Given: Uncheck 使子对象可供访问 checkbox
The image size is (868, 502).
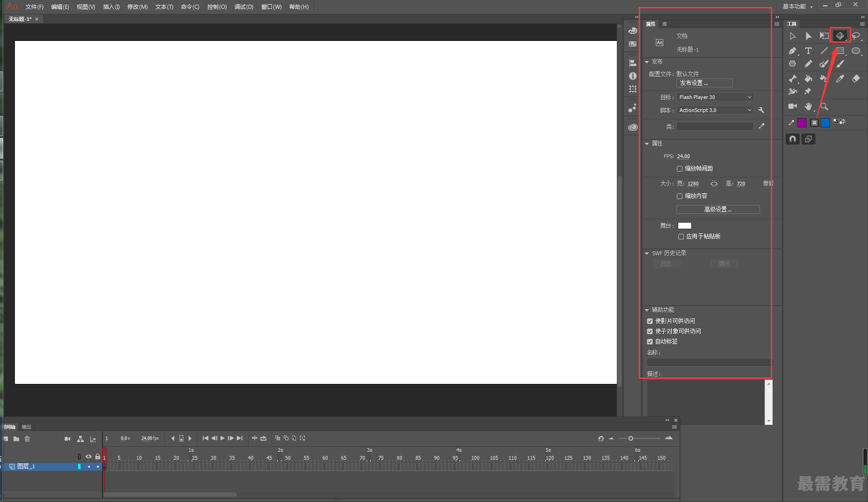Looking at the screenshot, I should pyautogui.click(x=650, y=331).
